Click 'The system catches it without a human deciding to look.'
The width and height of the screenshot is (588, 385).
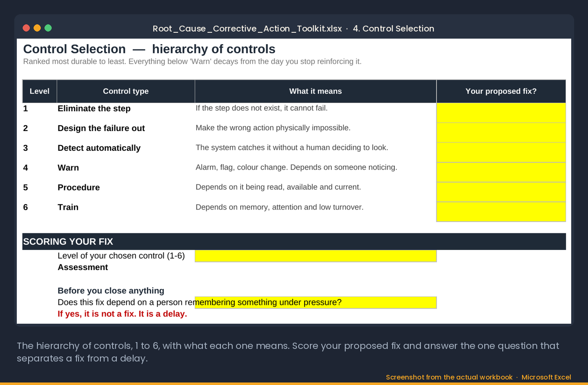292,147
